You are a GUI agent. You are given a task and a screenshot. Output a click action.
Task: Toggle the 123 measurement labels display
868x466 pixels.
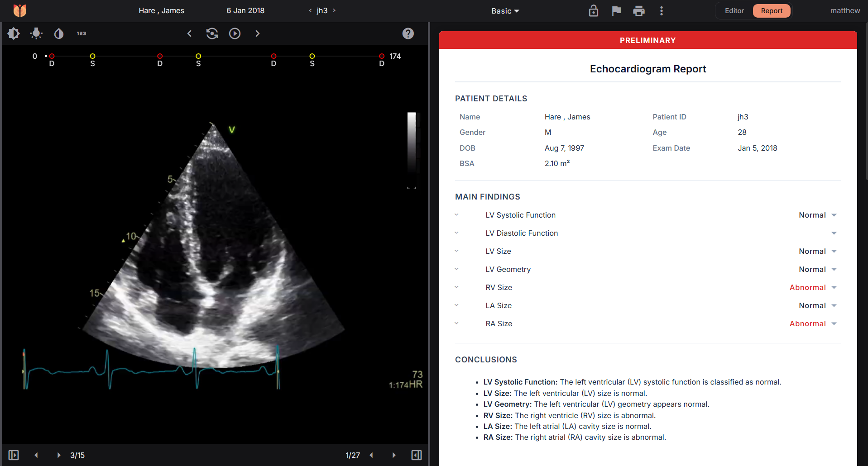coord(82,33)
